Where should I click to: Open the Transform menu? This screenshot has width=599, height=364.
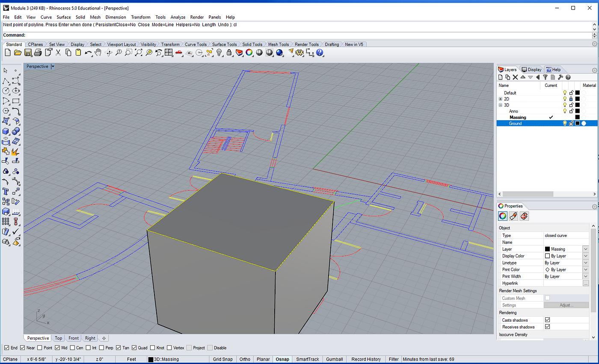coord(140,17)
